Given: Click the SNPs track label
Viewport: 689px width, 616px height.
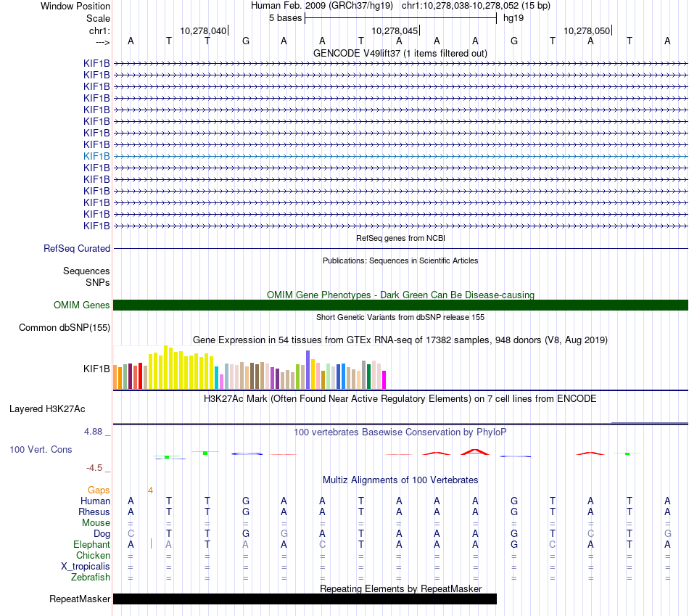Looking at the screenshot, I should [x=98, y=282].
